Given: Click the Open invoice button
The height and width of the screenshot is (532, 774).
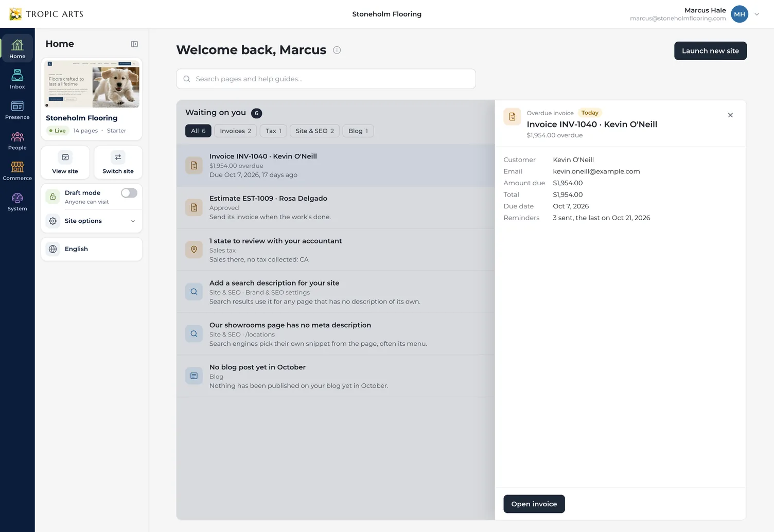Looking at the screenshot, I should (534, 504).
